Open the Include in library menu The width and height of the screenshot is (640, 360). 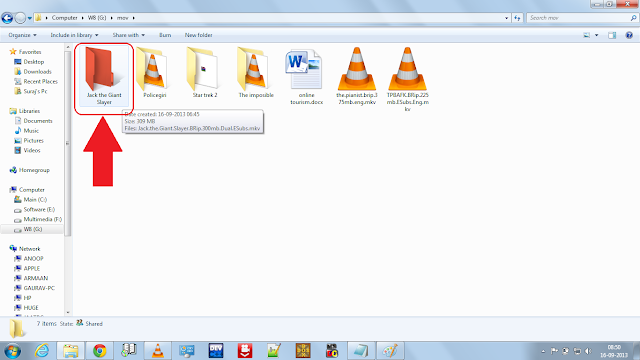pos(74,35)
